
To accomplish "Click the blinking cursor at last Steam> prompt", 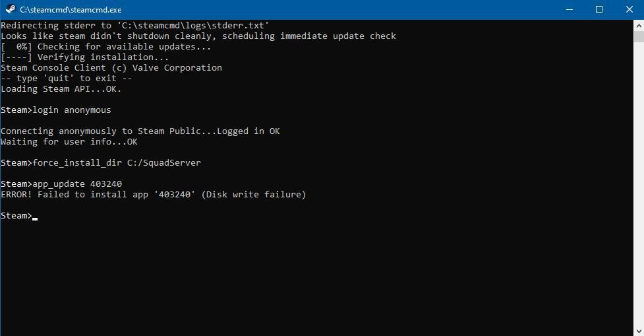I will (35, 217).
